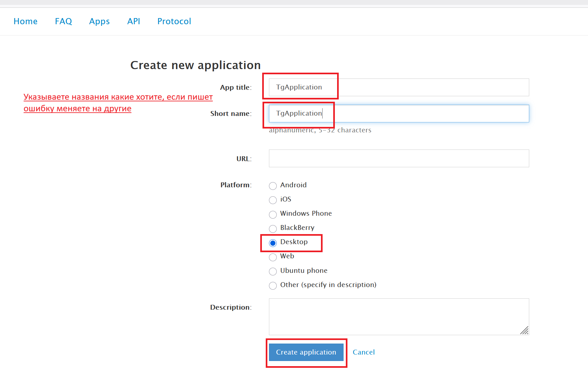Select the Desktop platform radio button

(273, 243)
